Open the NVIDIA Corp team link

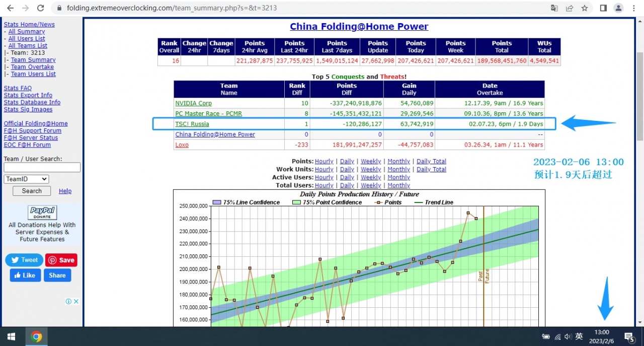pos(194,103)
